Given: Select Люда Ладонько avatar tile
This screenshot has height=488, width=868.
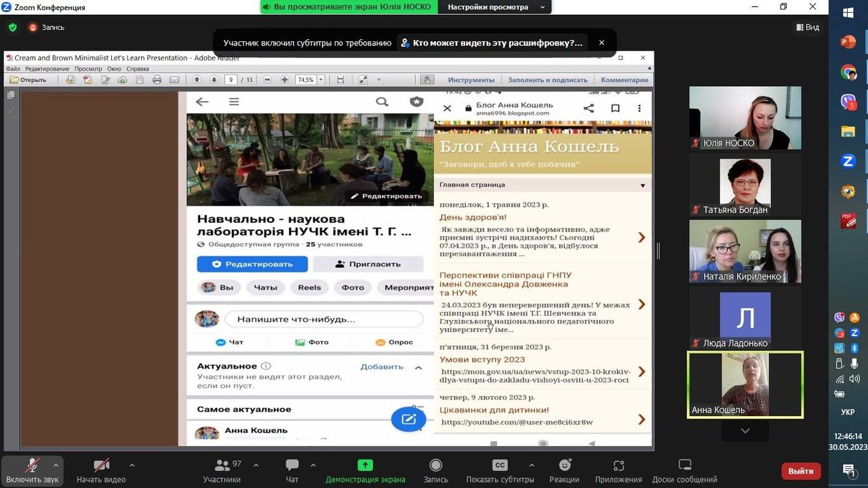Looking at the screenshot, I should click(x=745, y=317).
